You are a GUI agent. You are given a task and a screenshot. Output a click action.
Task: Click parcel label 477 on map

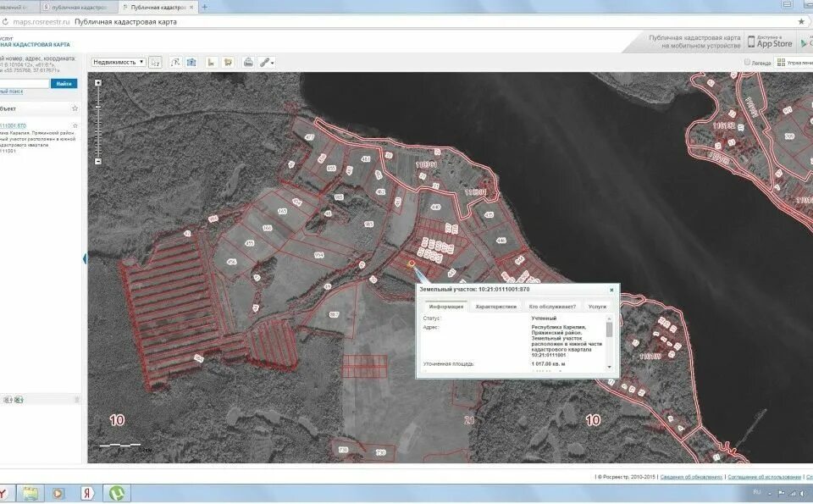click(x=309, y=137)
